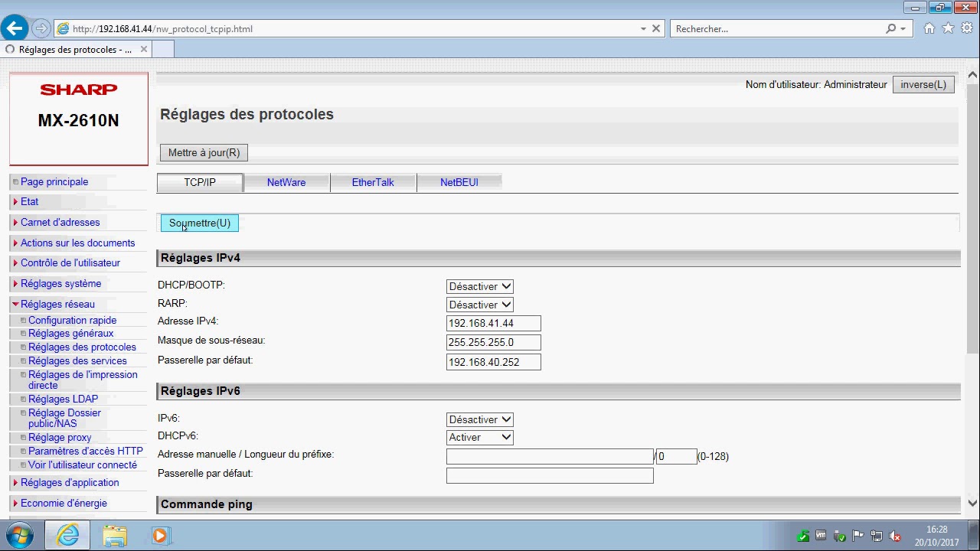Viewport: 980px width, 551px height.
Task: Click the Windows Start button
Action: point(21,535)
